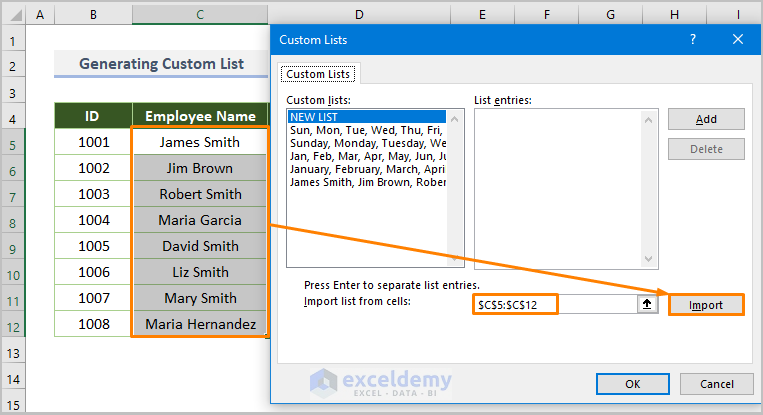Click the ID header cell

click(x=93, y=116)
